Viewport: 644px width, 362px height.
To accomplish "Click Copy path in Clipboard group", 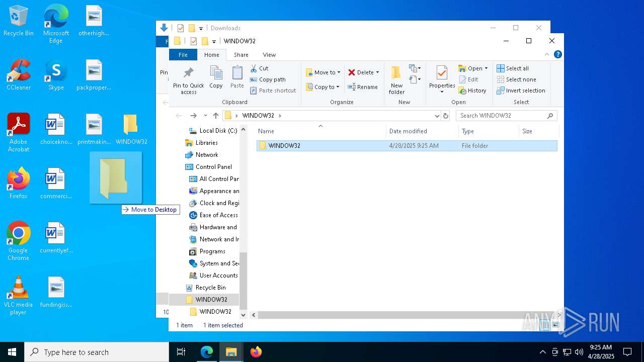I will click(268, 79).
